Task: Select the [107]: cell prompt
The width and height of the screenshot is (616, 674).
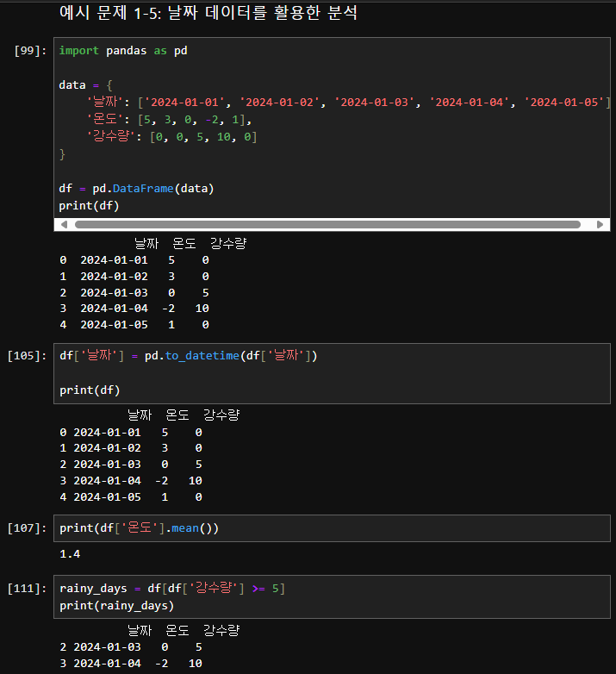Action: pyautogui.click(x=27, y=527)
